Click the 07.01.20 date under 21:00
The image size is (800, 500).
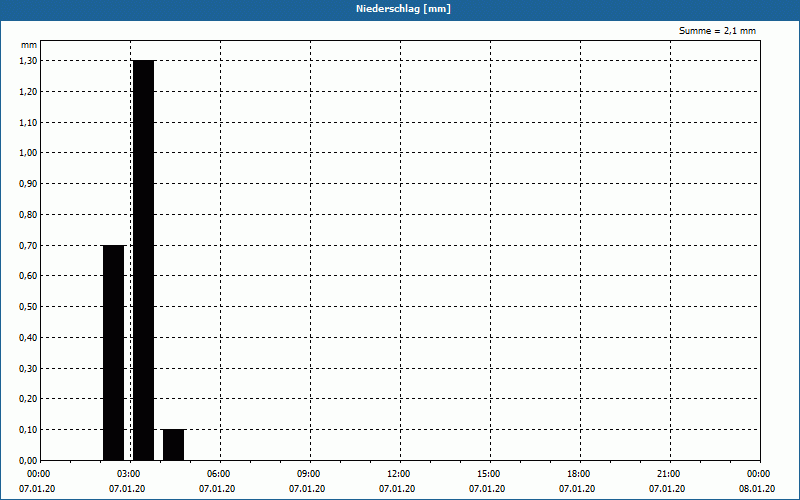pos(667,489)
